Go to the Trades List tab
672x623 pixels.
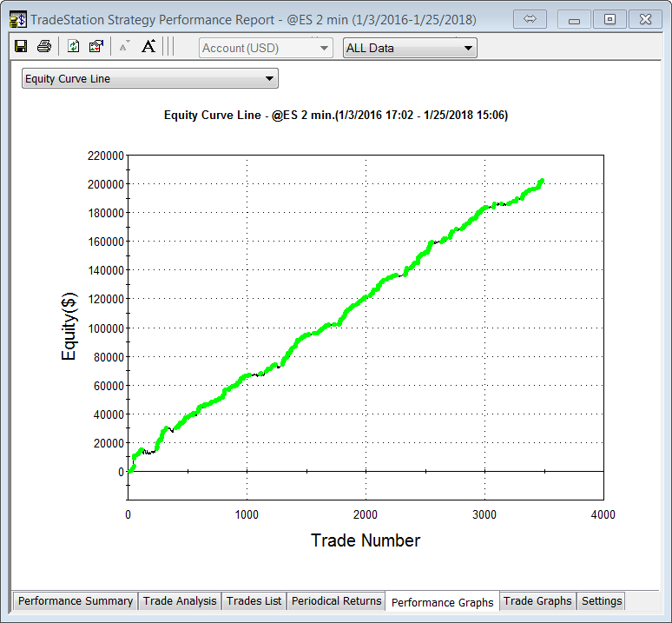pyautogui.click(x=254, y=600)
